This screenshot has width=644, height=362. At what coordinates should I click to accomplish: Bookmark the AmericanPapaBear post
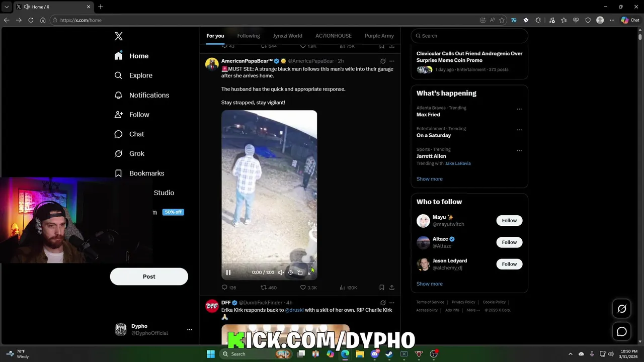pyautogui.click(x=382, y=288)
